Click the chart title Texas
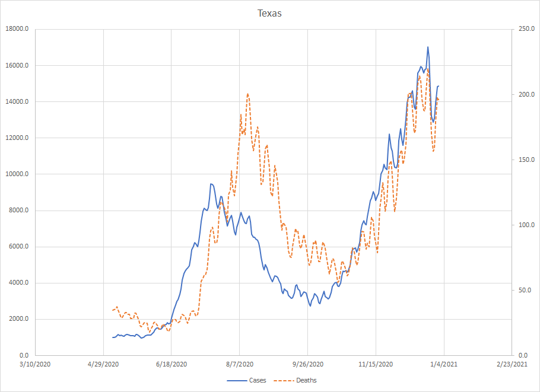This screenshot has width=540, height=392. click(269, 13)
